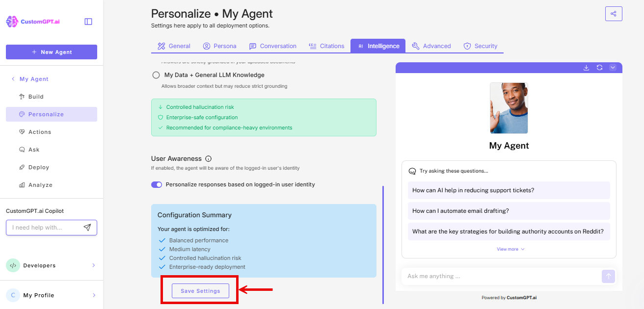Image resolution: width=644 pixels, height=309 pixels.
Task: Refresh the chat preview with the sync icon
Action: click(599, 67)
